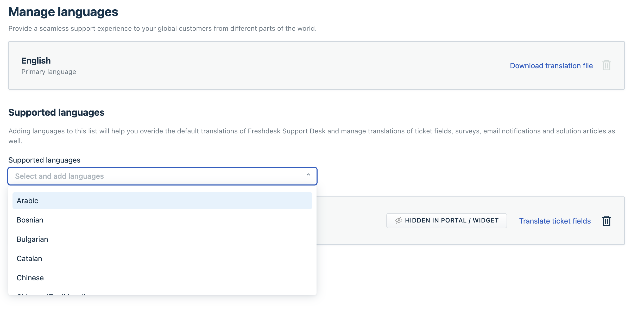
Task: Delete the supported language with trash icon
Action: (606, 221)
